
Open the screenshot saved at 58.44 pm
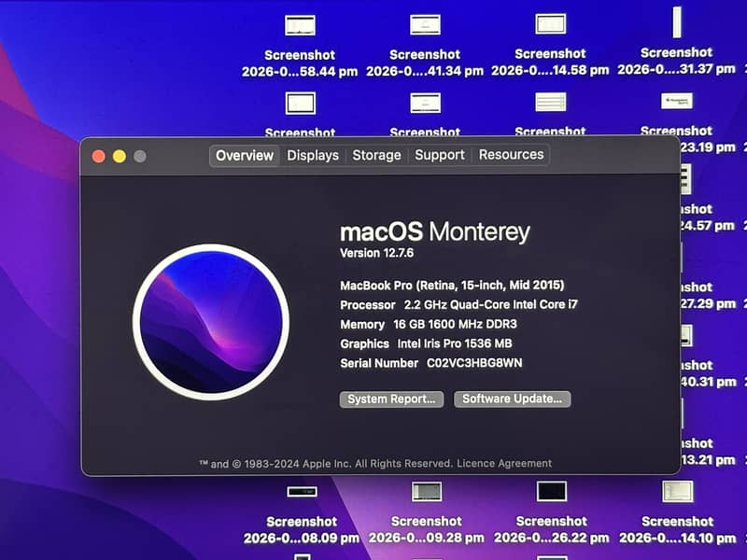click(299, 23)
